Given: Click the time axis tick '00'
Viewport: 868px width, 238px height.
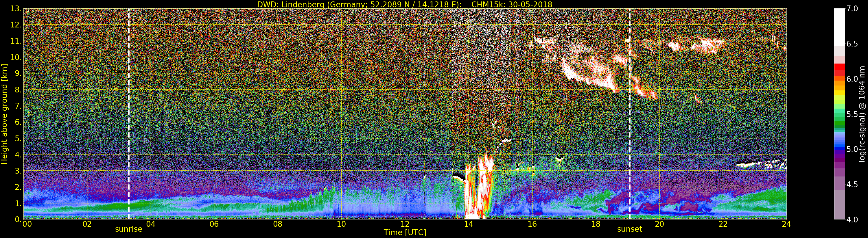Looking at the screenshot, I should [27, 224].
